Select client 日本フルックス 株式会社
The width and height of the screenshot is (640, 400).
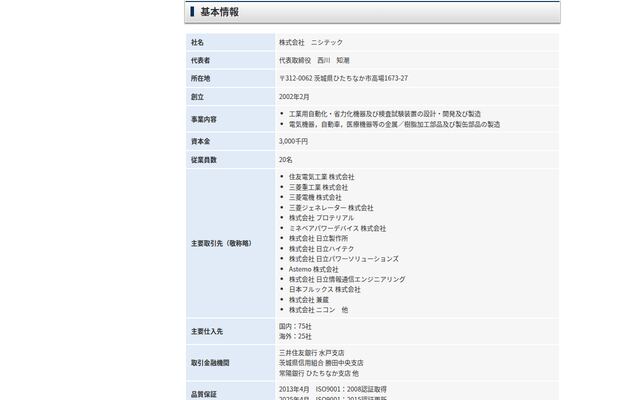[x=324, y=290]
